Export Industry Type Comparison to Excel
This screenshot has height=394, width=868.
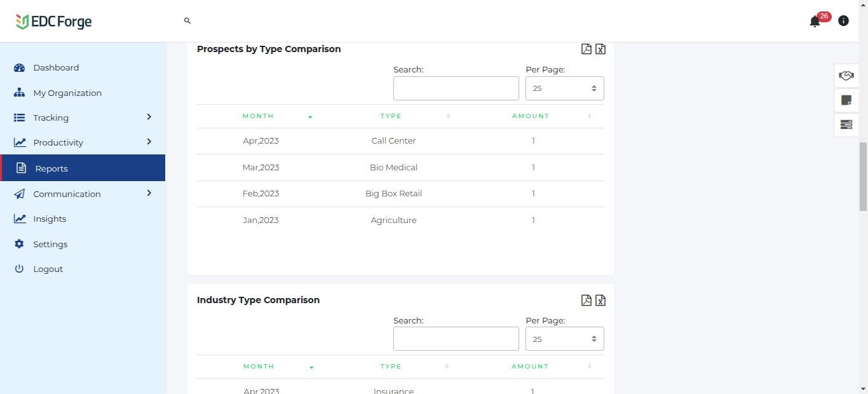point(600,300)
